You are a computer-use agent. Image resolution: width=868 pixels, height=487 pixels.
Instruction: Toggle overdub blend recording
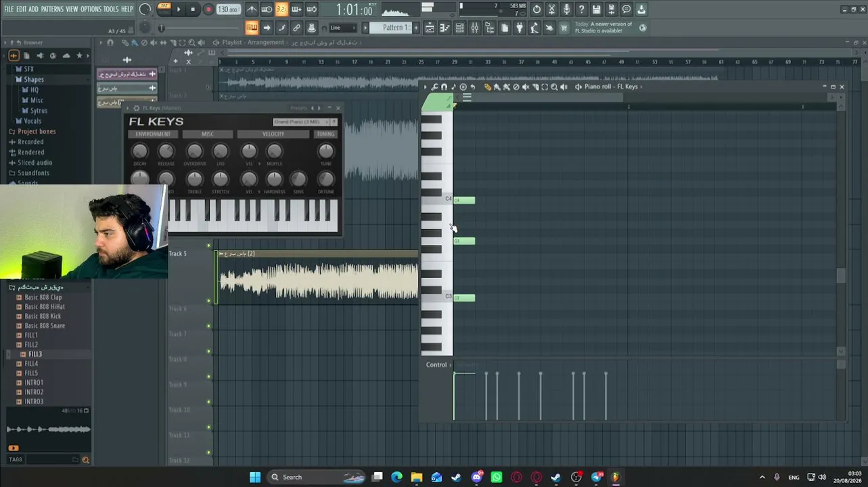tap(296, 9)
